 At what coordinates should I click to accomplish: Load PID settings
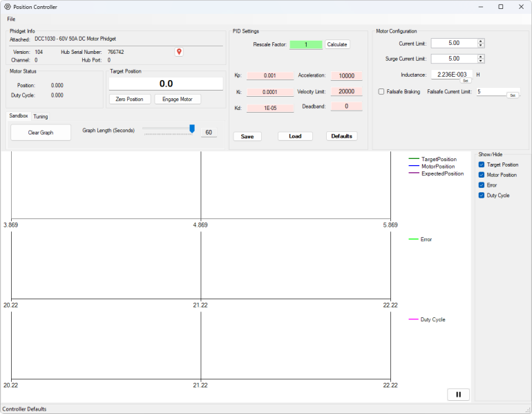pos(295,136)
